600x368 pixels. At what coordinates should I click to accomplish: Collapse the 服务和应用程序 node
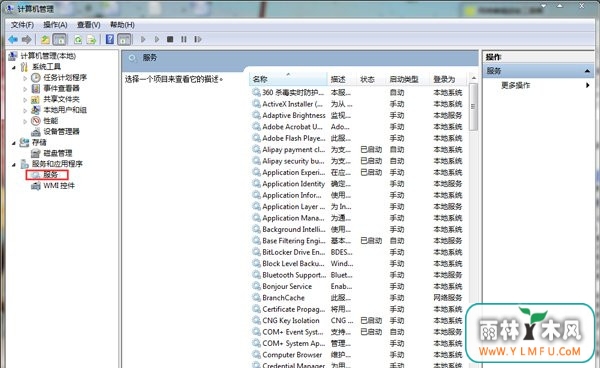(x=14, y=164)
